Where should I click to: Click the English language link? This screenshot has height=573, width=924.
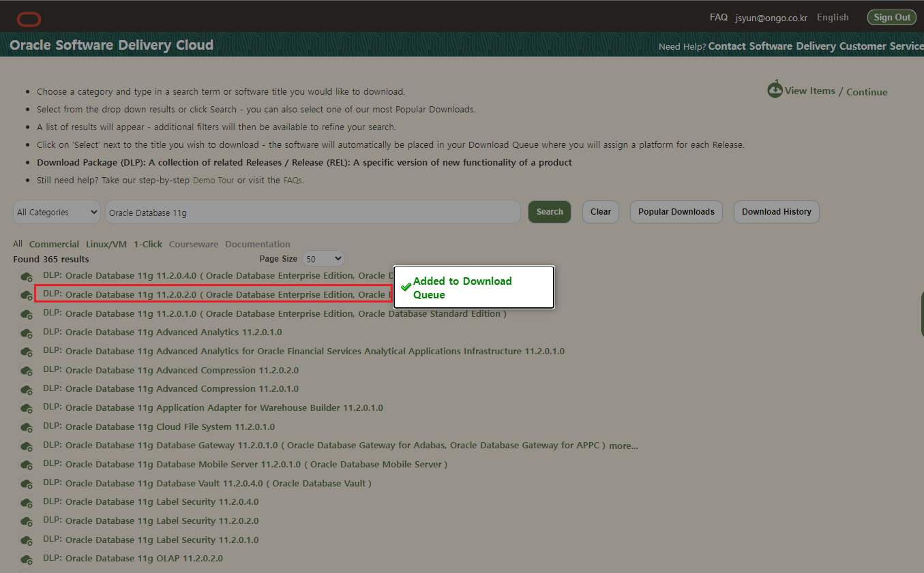[833, 18]
